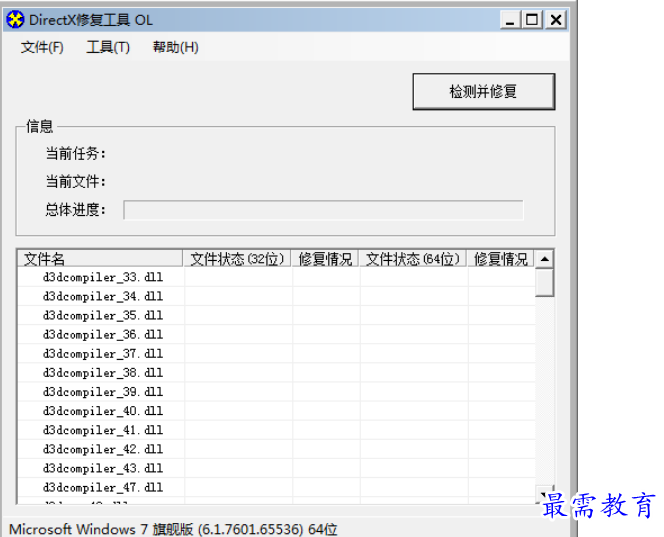Select the d3dcompiler_42.dll row

(276, 449)
